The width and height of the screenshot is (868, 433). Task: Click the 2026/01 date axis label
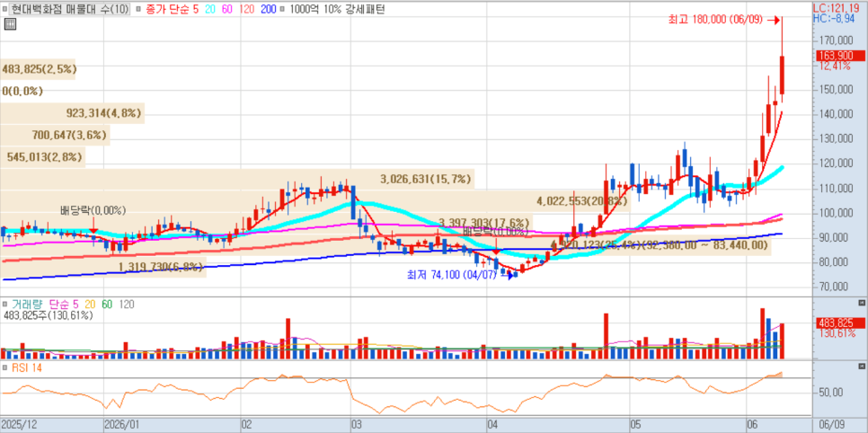click(122, 424)
